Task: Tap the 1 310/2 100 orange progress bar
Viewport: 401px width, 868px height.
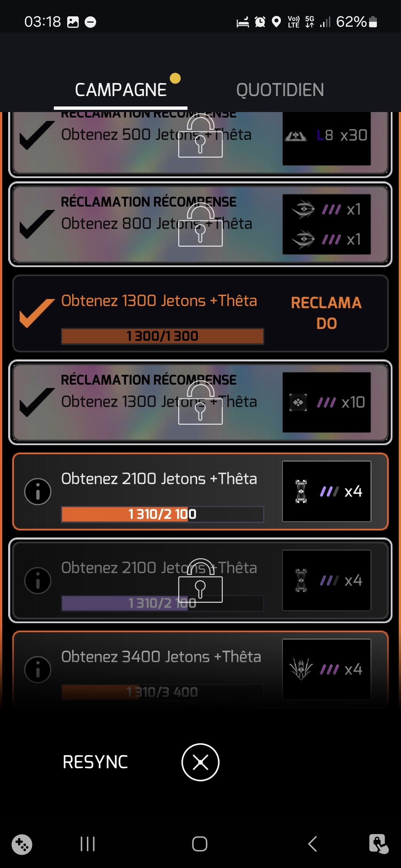Action: pyautogui.click(x=162, y=514)
